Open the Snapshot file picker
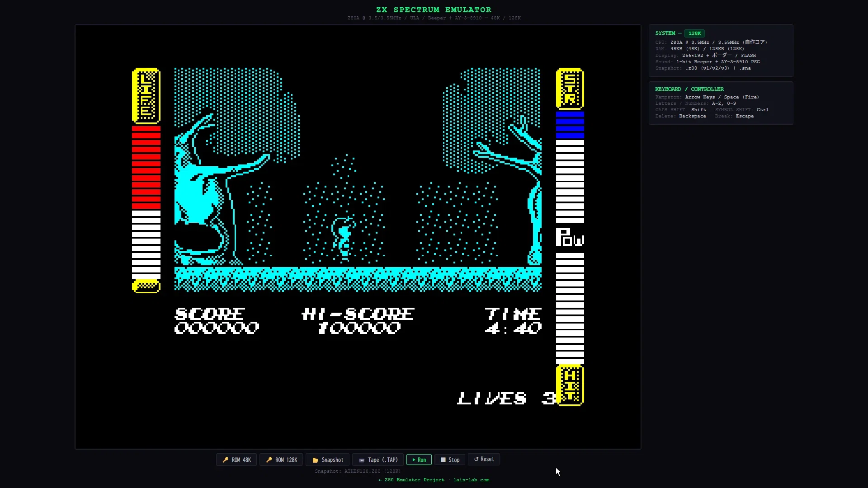Image resolution: width=868 pixels, height=488 pixels. click(x=328, y=460)
